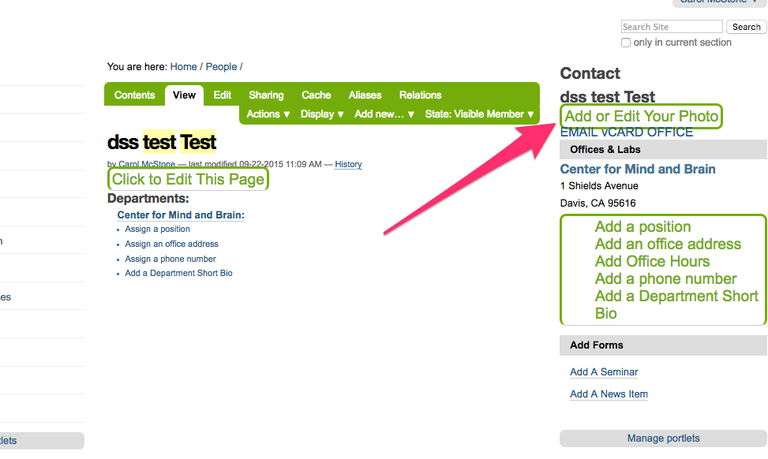Click Add an office address in contact panel

pos(668,244)
